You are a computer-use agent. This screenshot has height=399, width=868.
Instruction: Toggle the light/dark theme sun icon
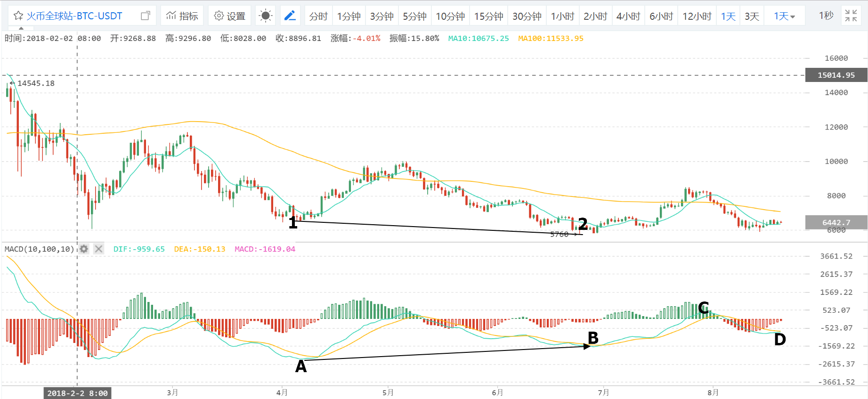[266, 16]
